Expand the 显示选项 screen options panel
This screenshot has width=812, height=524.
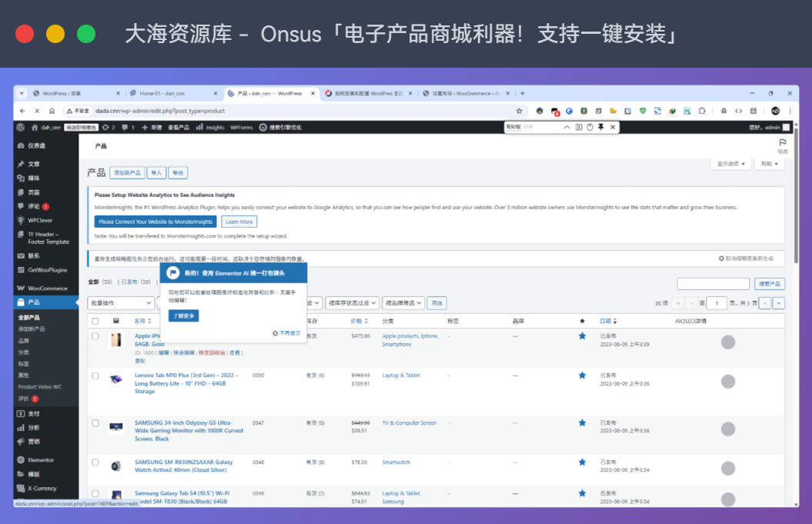tap(730, 164)
